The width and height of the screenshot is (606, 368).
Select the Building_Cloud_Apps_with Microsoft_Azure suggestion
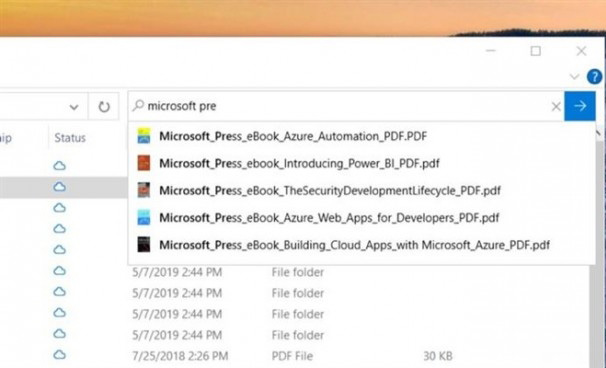[362, 245]
